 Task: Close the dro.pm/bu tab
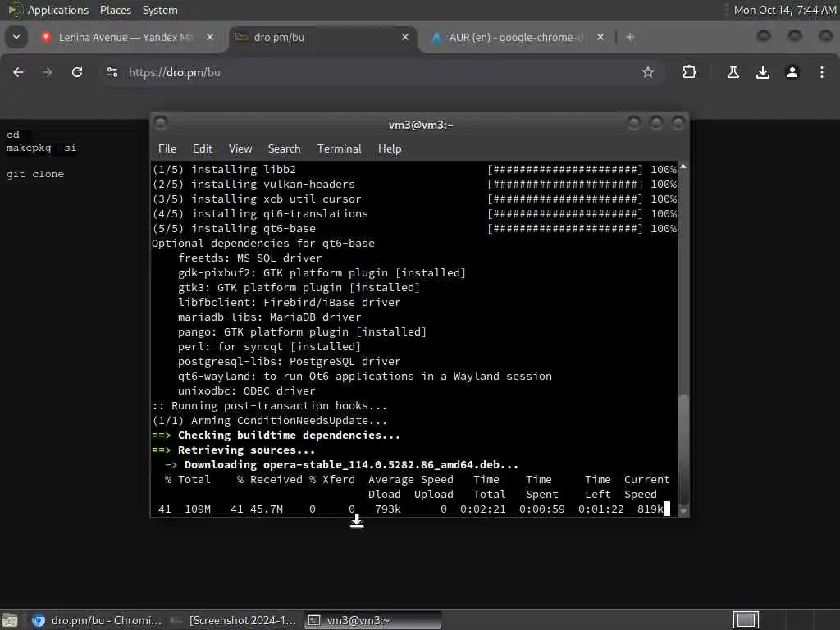(405, 37)
